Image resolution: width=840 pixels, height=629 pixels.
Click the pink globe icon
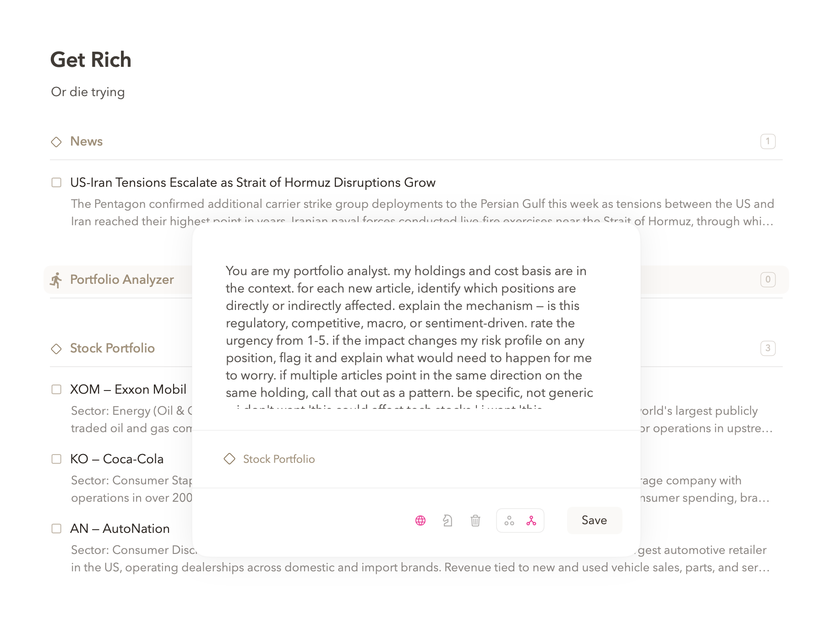tap(420, 521)
